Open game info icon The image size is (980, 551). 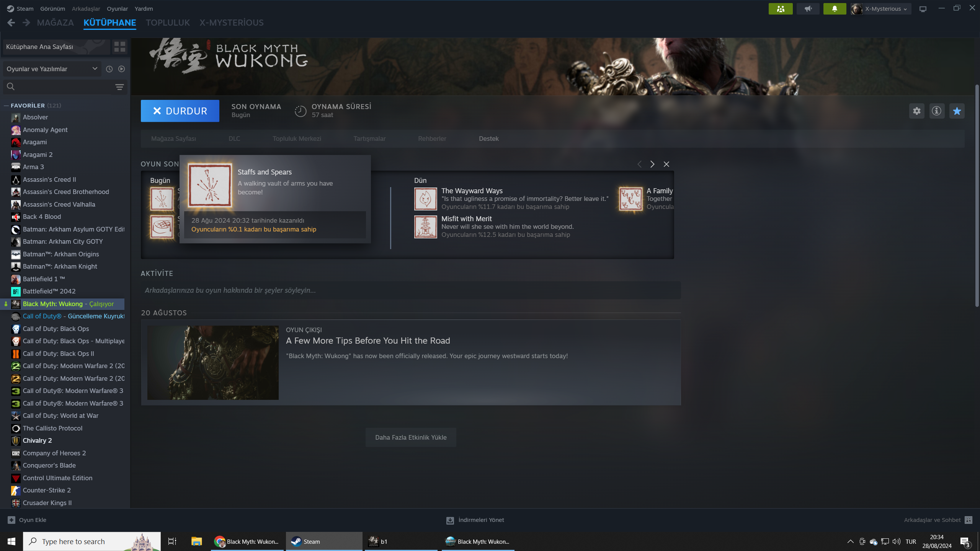(x=937, y=111)
